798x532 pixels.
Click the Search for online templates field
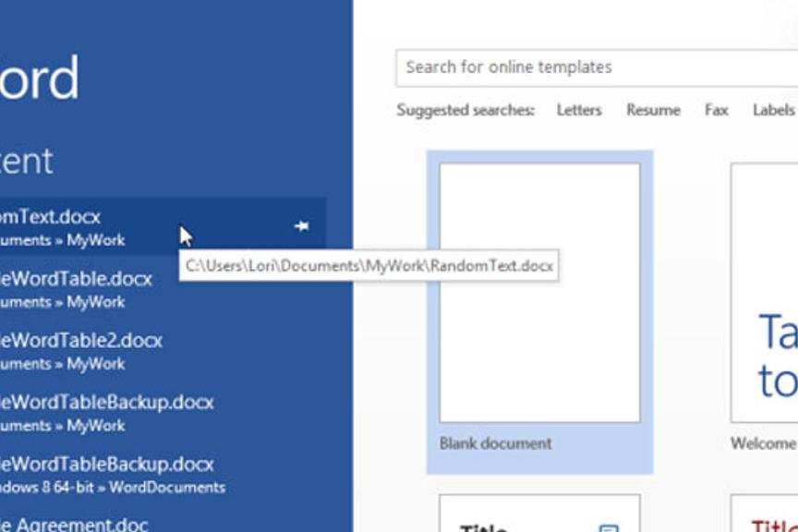click(x=597, y=67)
